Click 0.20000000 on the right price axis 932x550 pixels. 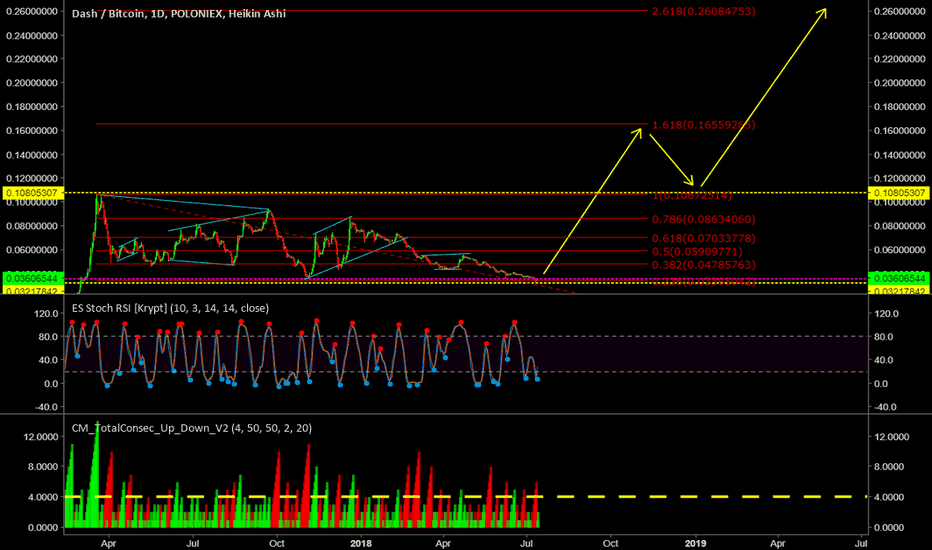(900, 83)
